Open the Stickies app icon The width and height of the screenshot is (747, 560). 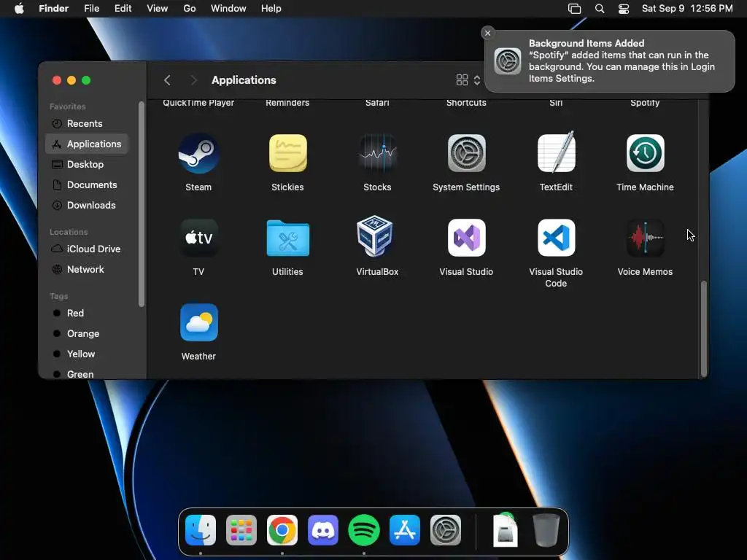[x=287, y=153]
